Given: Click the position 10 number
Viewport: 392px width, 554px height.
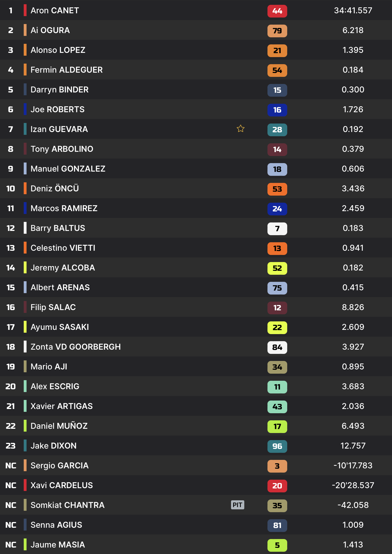Looking at the screenshot, I should [11, 189].
